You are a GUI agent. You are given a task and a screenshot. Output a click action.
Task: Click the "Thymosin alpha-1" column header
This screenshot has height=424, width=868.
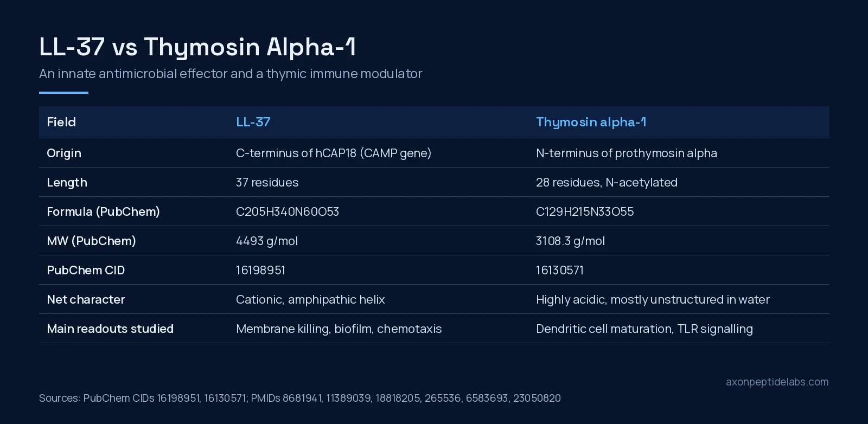(591, 122)
